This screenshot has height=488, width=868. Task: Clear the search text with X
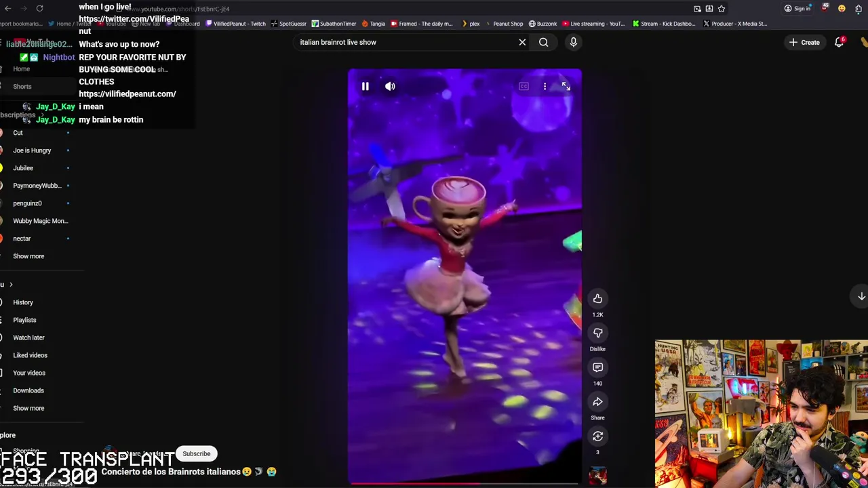tap(522, 42)
